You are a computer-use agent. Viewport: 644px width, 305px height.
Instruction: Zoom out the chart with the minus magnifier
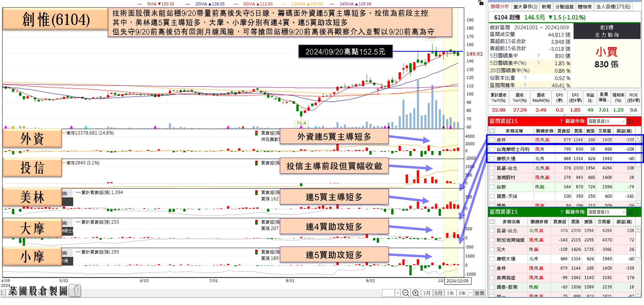[x=405, y=293]
